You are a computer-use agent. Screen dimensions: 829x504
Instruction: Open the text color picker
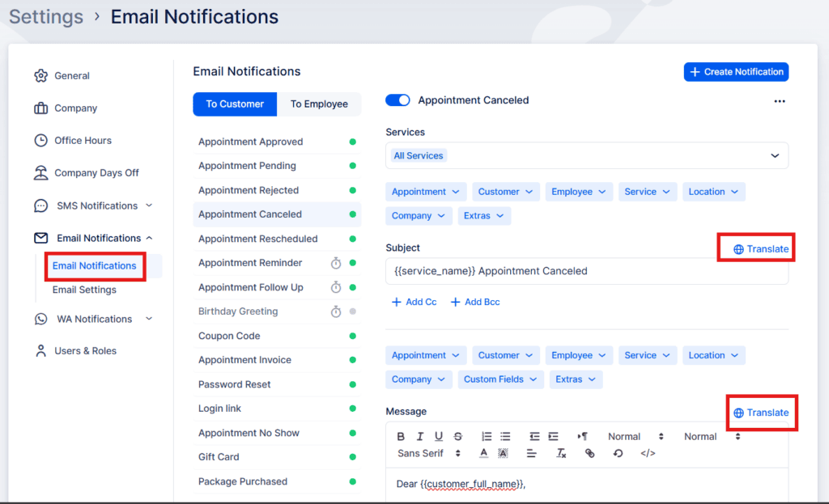tap(483, 453)
